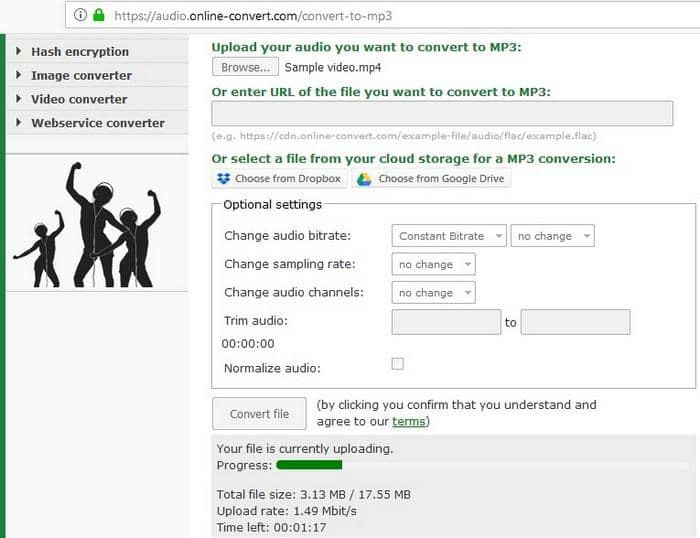Image resolution: width=700 pixels, height=538 pixels.
Task: Open the terms link
Action: click(408, 421)
